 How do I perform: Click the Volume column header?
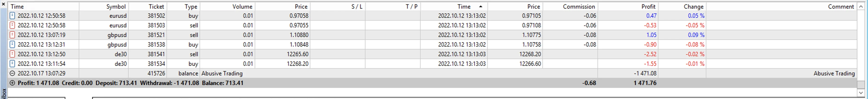242,6
